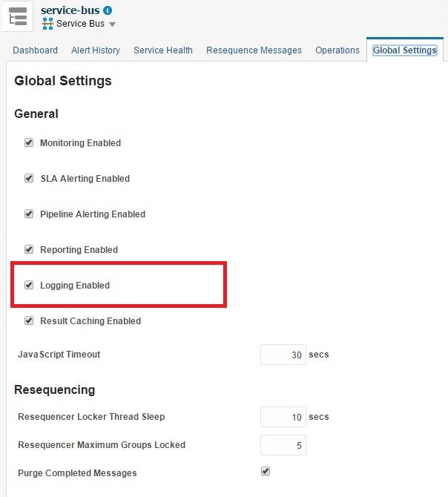The width and height of the screenshot is (448, 497).
Task: Toggle the Reporting Enabled checkbox
Action: tap(29, 249)
